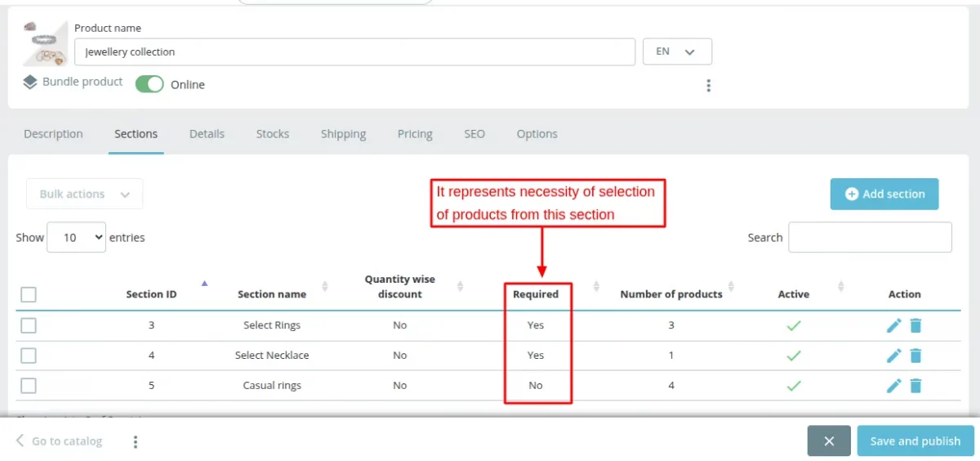Edit the Casual rings section
The image size is (980, 461).
click(x=893, y=386)
